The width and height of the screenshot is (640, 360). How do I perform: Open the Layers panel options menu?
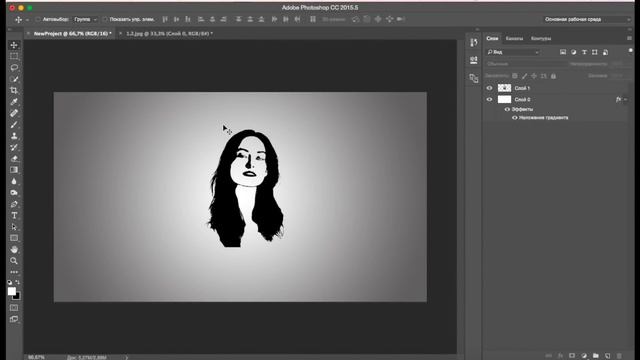pyautogui.click(x=629, y=38)
